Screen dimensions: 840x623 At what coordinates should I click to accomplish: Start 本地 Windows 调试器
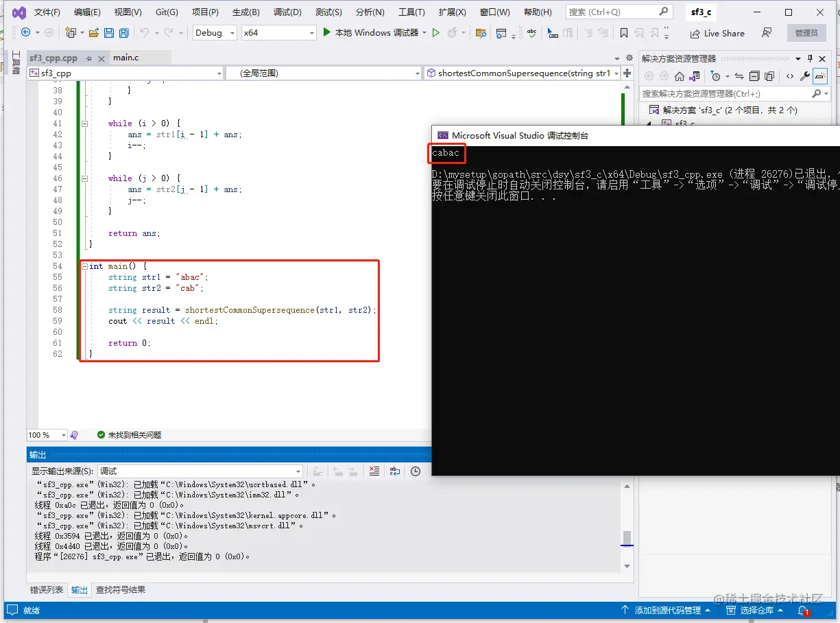tap(370, 33)
